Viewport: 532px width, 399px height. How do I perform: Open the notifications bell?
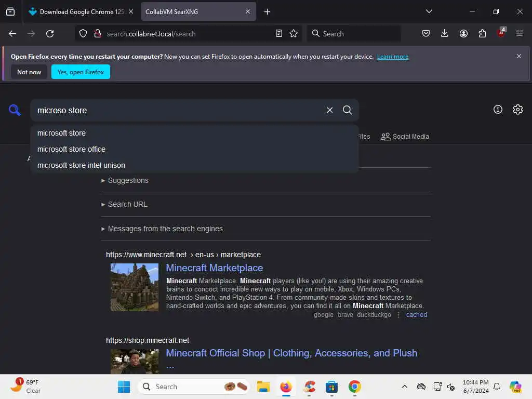[497, 387]
